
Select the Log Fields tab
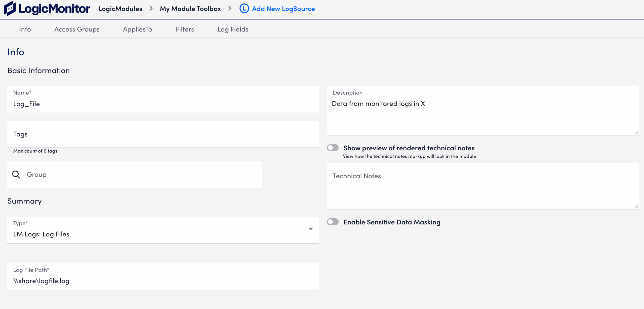click(x=233, y=29)
